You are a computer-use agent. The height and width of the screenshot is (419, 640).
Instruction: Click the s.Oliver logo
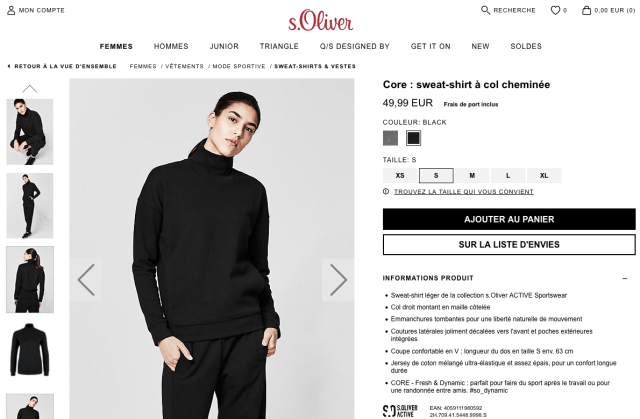point(320,22)
